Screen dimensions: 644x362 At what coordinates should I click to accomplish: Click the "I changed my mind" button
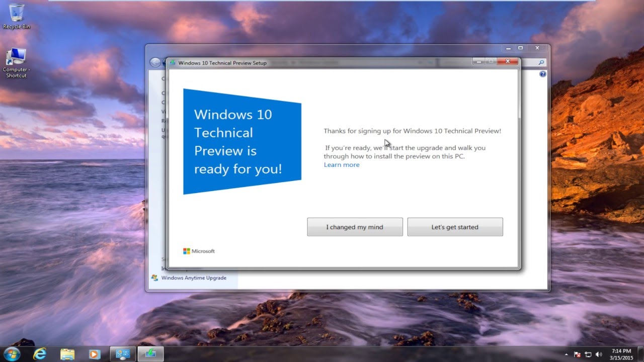click(x=355, y=227)
